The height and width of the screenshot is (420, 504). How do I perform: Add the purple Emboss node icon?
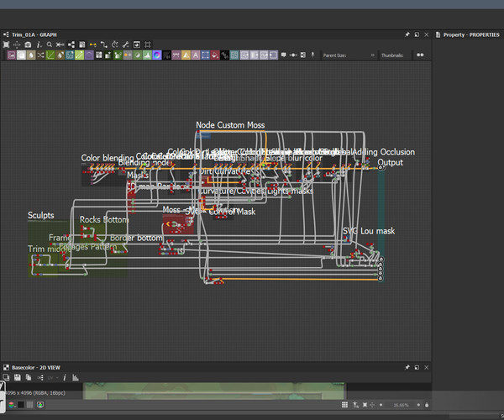coord(89,55)
